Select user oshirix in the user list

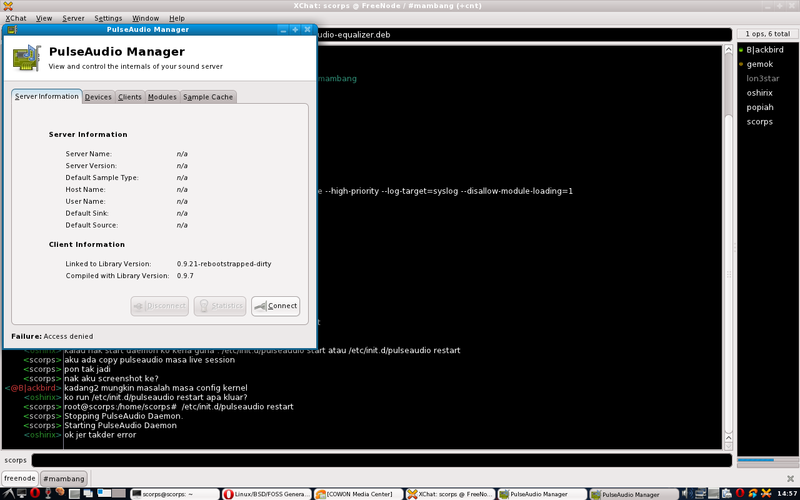point(760,92)
